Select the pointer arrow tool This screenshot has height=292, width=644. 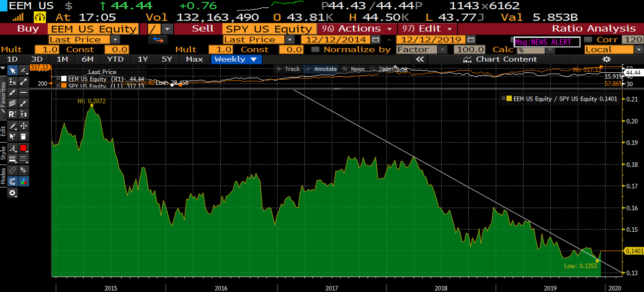pyautogui.click(x=12, y=71)
